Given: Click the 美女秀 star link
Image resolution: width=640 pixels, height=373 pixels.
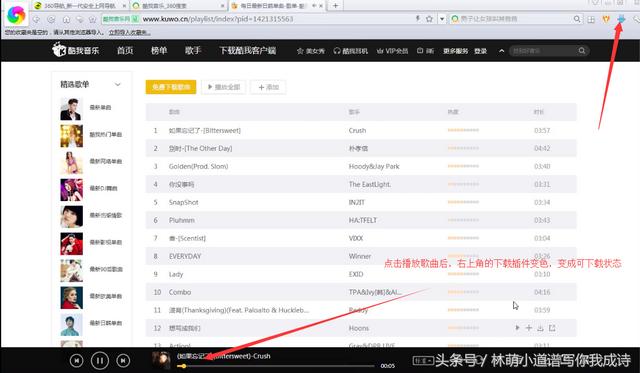Looking at the screenshot, I should click(311, 51).
